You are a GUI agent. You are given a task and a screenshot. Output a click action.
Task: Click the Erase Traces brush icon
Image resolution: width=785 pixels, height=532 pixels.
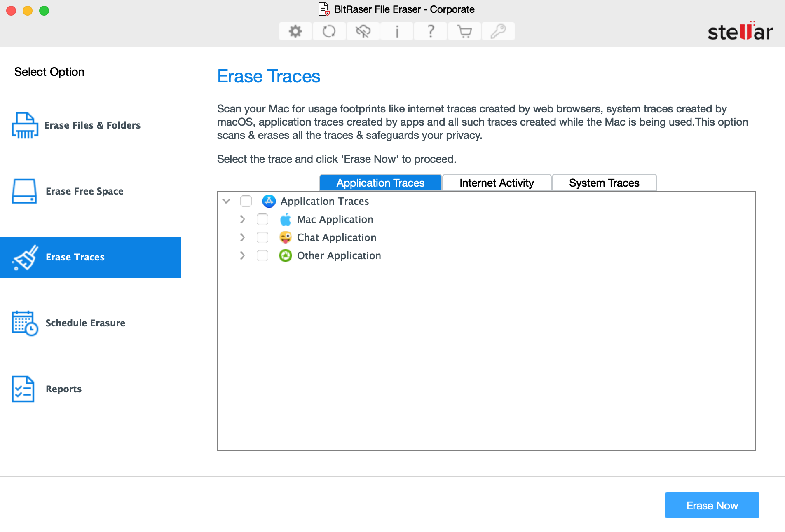(x=26, y=257)
